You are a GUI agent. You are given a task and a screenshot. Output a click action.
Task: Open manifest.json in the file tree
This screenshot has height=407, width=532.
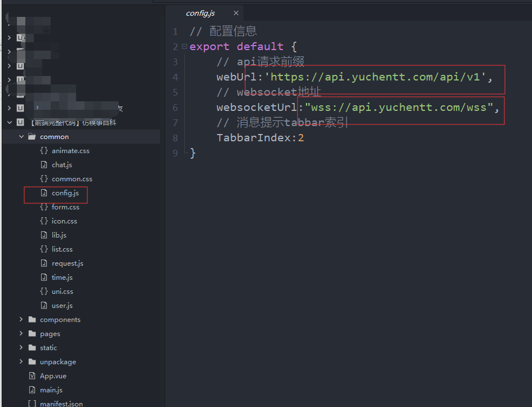61,404
